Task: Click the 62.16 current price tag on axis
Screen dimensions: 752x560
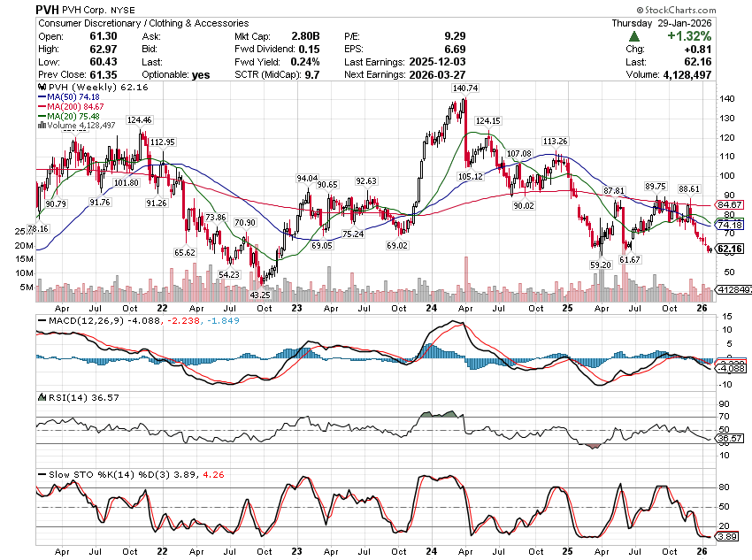Action: coord(728,249)
